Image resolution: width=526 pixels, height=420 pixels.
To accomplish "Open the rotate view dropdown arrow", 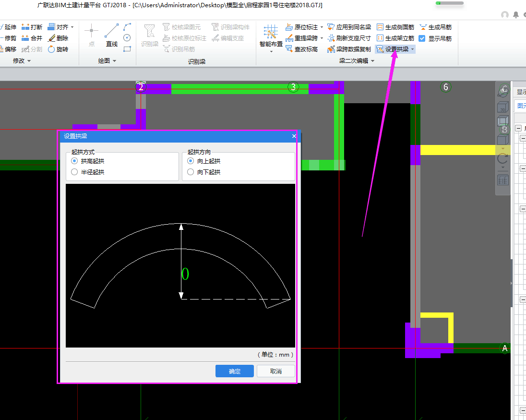I will click(x=502, y=167).
